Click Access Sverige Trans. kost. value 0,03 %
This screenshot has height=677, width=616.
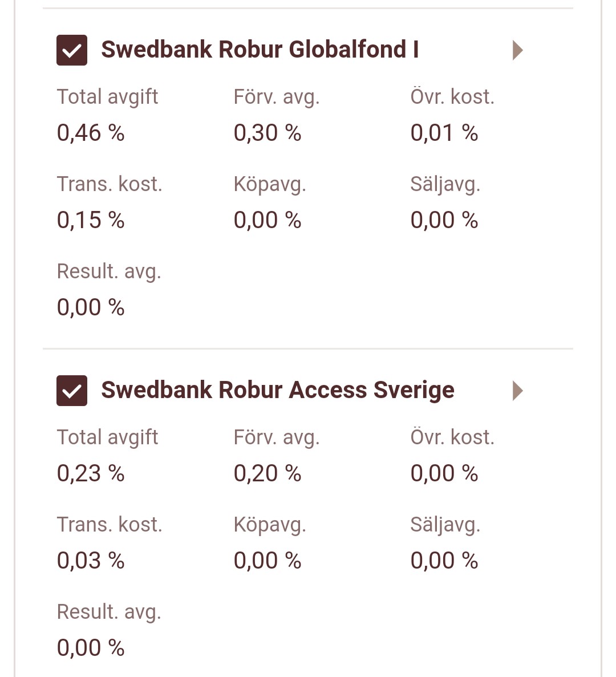coord(91,561)
